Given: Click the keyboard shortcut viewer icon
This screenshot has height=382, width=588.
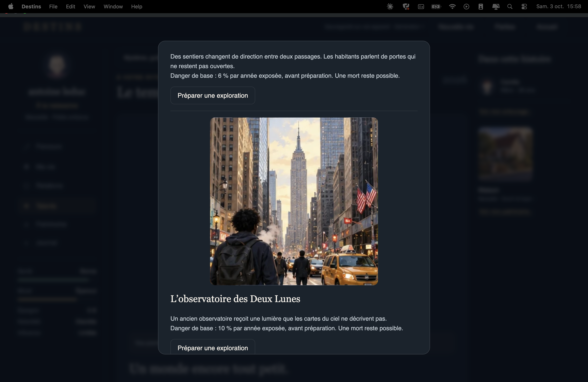Looking at the screenshot, I should (421, 7).
